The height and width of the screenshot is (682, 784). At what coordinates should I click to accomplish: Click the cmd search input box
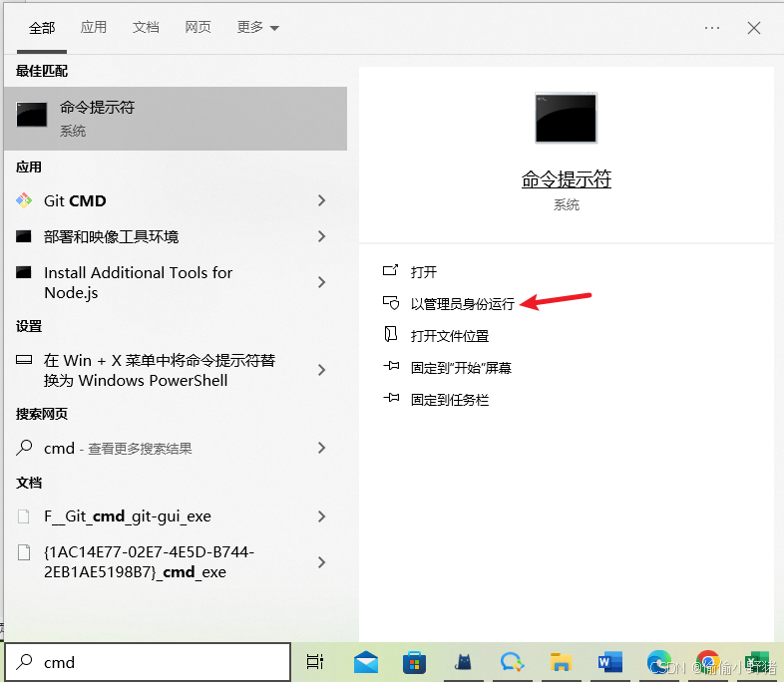(x=148, y=662)
